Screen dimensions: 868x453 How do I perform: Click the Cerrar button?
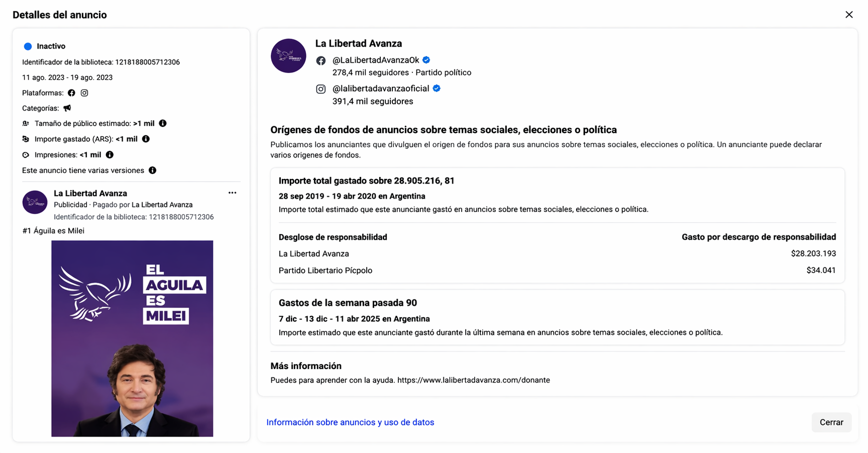831,422
